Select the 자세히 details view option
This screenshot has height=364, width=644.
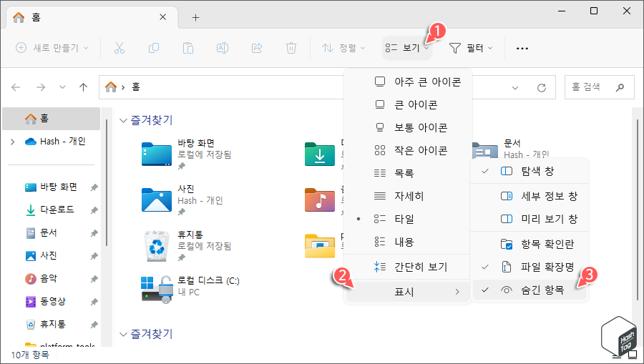407,196
